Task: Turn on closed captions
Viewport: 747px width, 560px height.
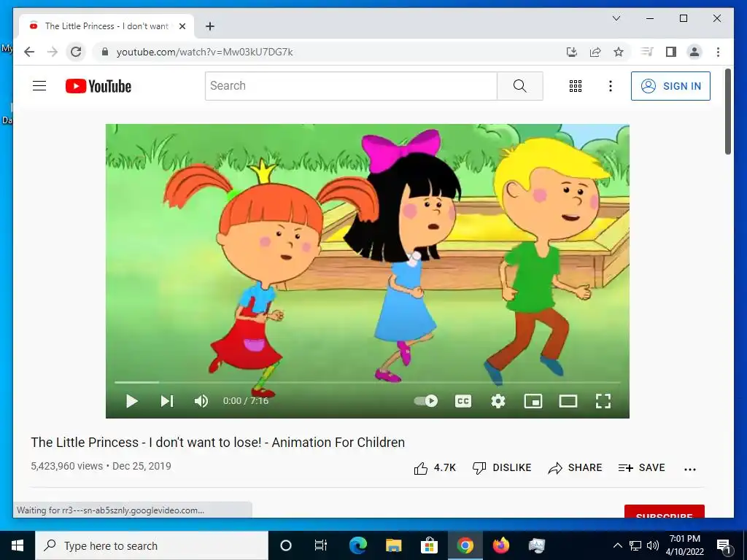Action: click(x=463, y=401)
